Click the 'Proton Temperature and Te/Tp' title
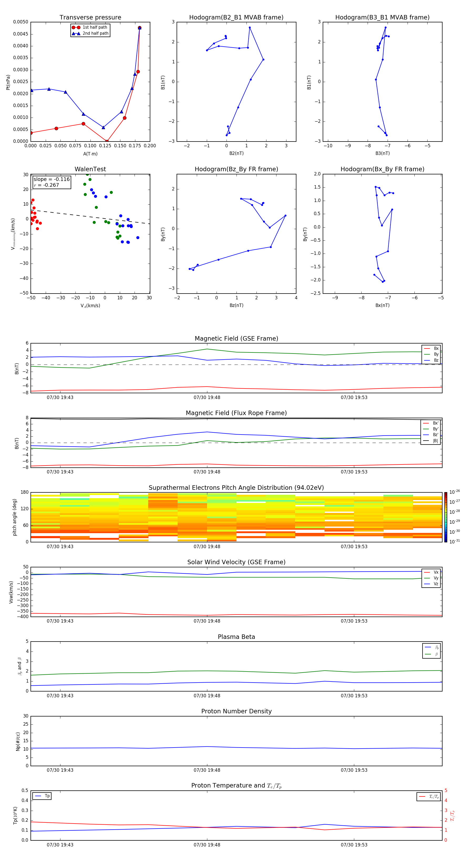The width and height of the screenshot is (473, 868). point(236,786)
